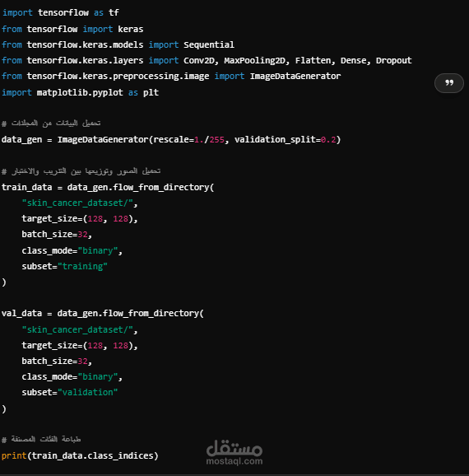Click the line 'train_data = data_gen.flow_from_directory('

(x=108, y=187)
